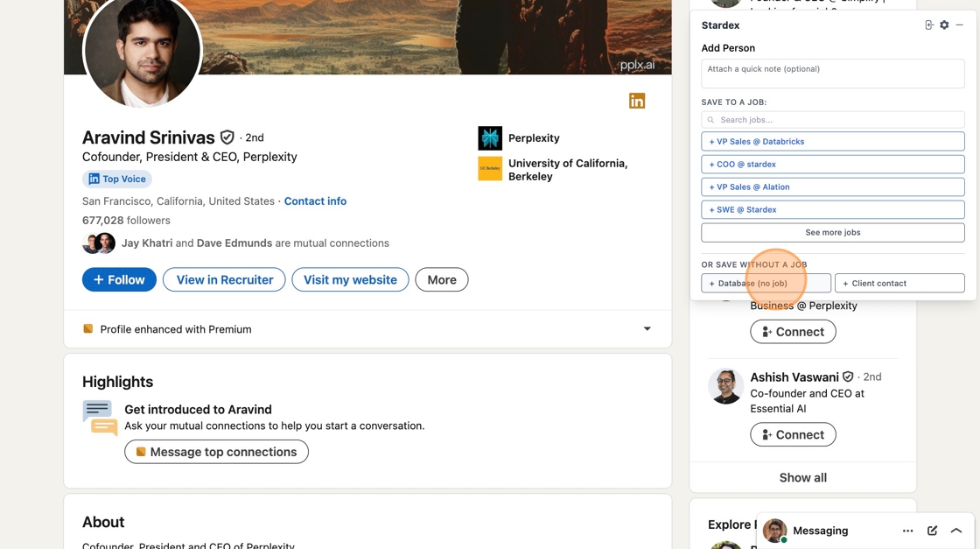Save to SWE @ Stardex job
Viewport: 980px width, 549px height.
(x=832, y=210)
